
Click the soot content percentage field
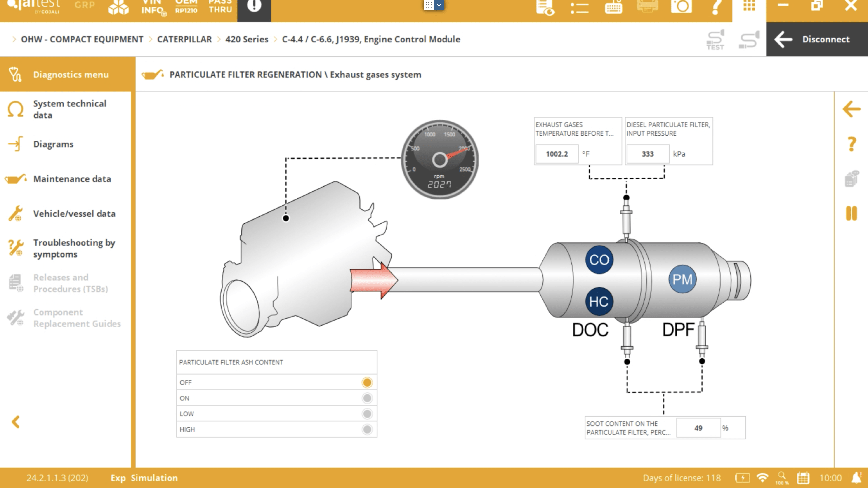coord(698,428)
